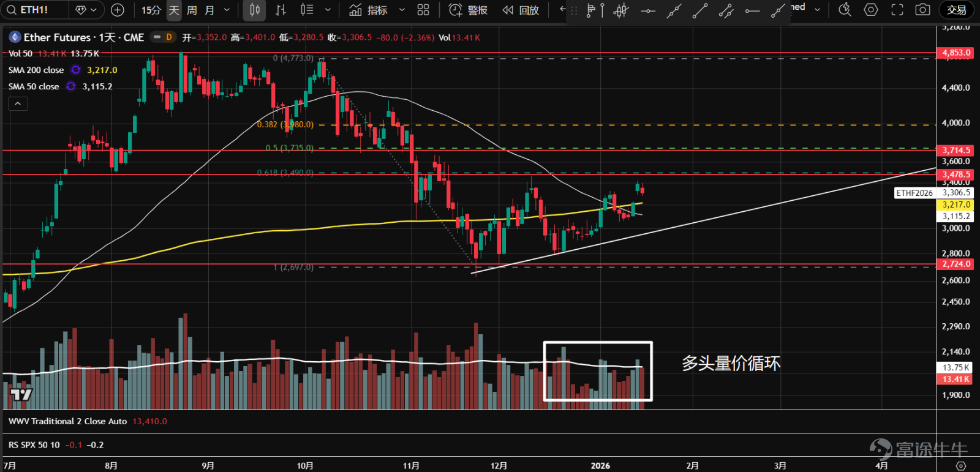Select the SMA 200 close legend
The height and width of the screenshot is (472, 980).
coord(36,70)
